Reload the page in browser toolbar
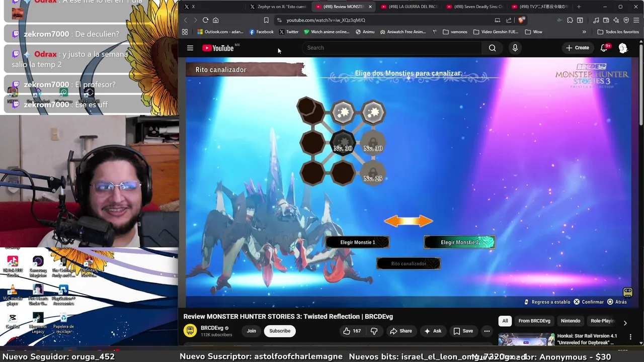This screenshot has height=362, width=644. (205, 20)
